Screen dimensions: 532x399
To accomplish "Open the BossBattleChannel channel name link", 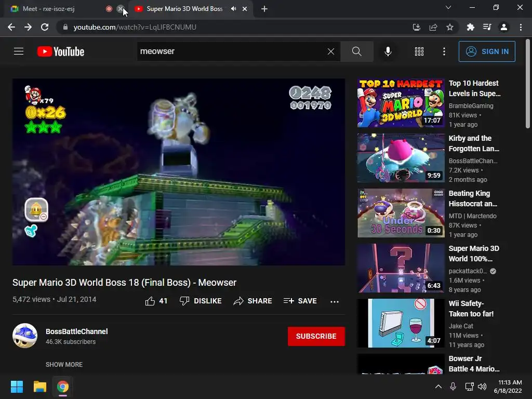I will coord(77,331).
